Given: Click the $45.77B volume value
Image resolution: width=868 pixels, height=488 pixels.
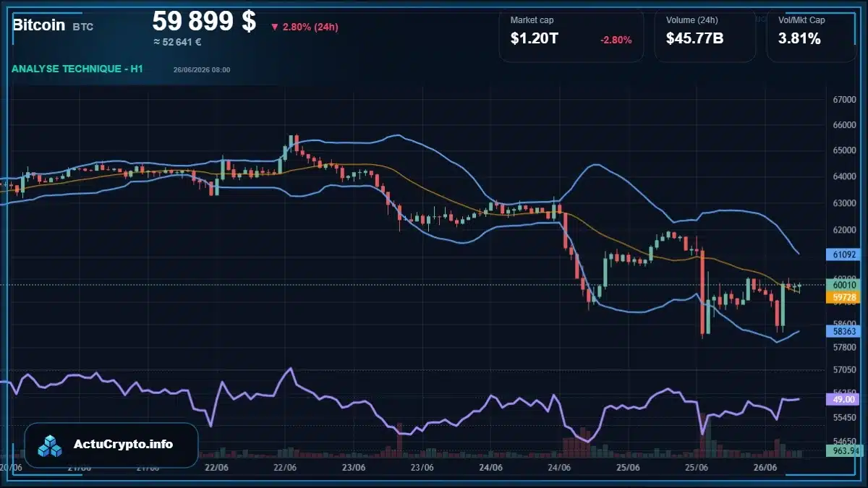Looking at the screenshot, I should [x=694, y=39].
